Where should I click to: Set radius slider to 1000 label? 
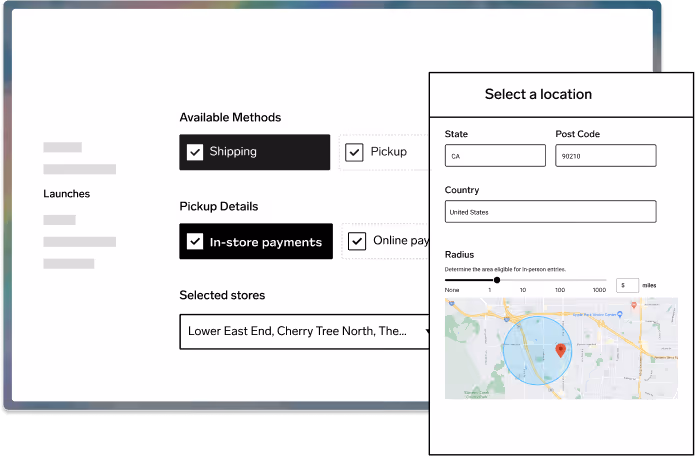click(599, 290)
